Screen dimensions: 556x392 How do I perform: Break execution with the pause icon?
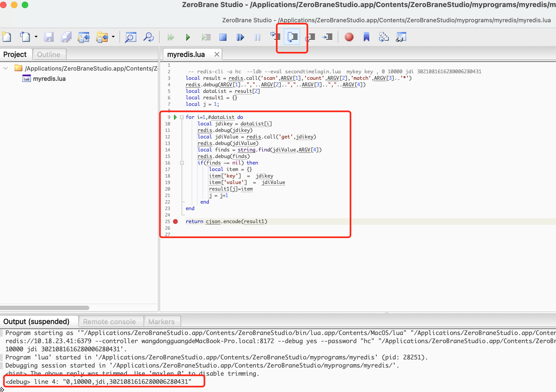pos(257,37)
